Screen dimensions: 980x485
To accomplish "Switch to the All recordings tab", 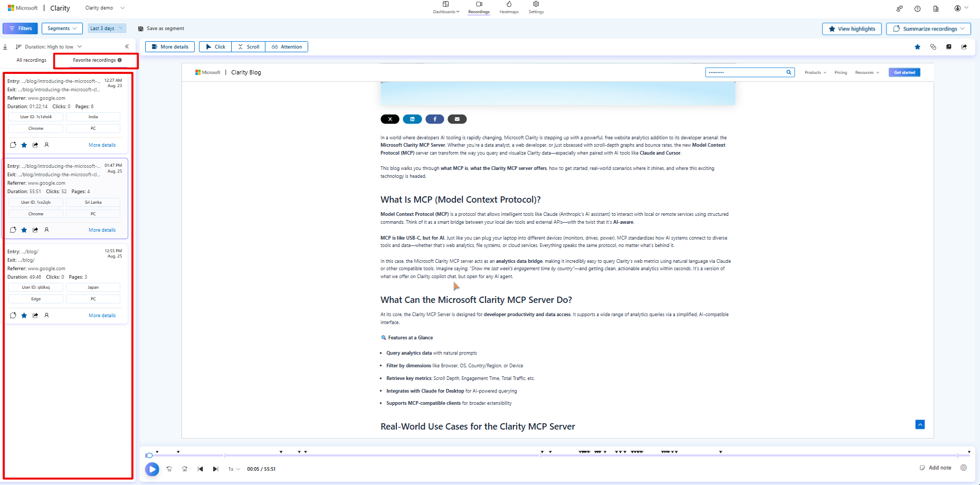I will pyautogui.click(x=31, y=60).
